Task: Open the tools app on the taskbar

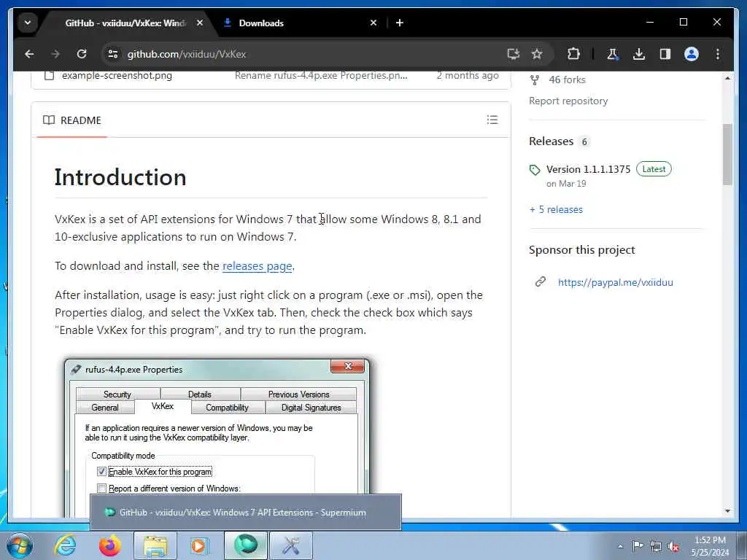Action: pyautogui.click(x=291, y=545)
